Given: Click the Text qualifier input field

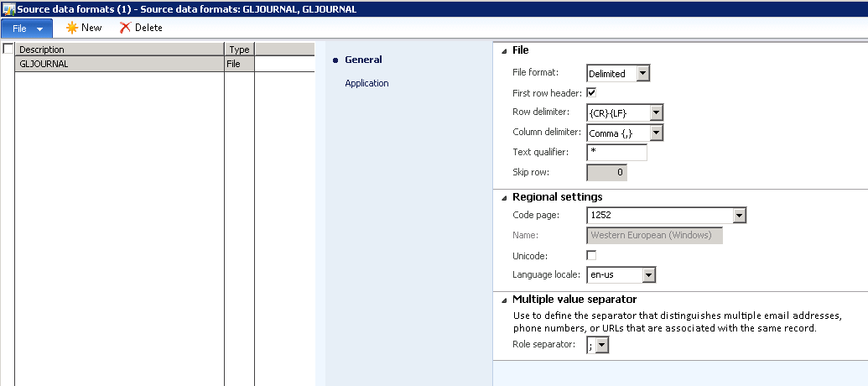Looking at the screenshot, I should point(616,153).
